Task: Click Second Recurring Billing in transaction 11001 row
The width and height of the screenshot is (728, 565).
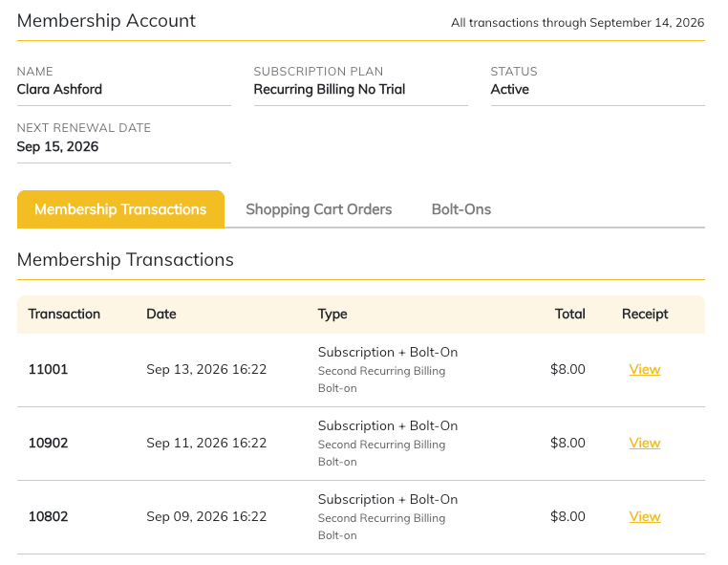Action: (x=381, y=371)
